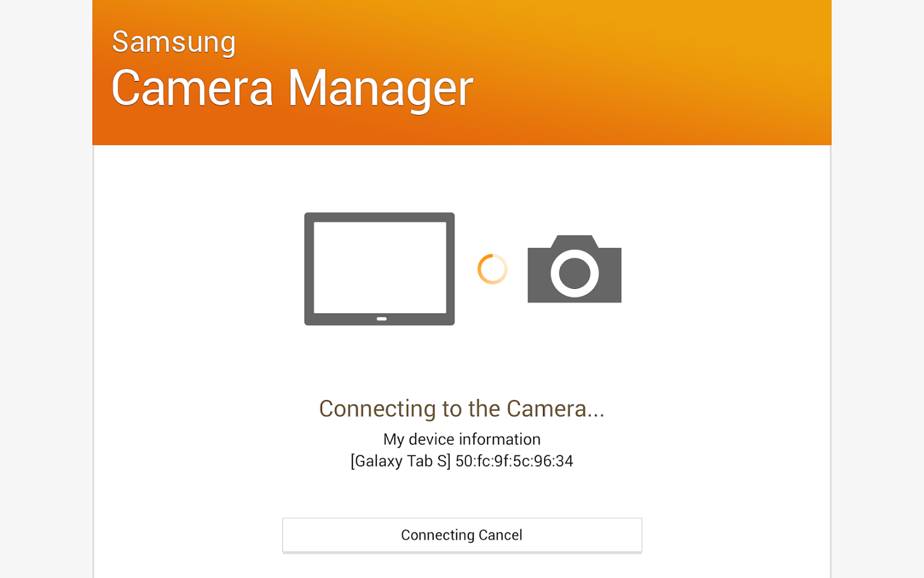Image resolution: width=924 pixels, height=578 pixels.
Task: Click the Camera Manager title text
Action: (x=292, y=88)
